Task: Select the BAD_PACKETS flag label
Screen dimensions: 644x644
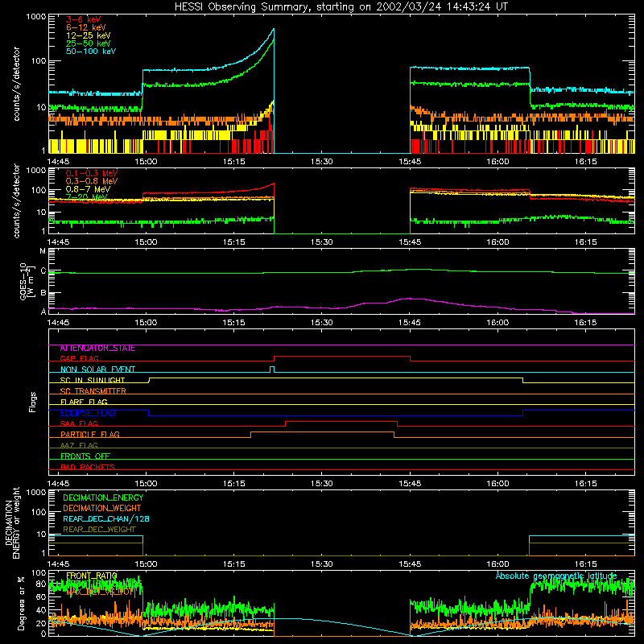Action: (x=88, y=467)
